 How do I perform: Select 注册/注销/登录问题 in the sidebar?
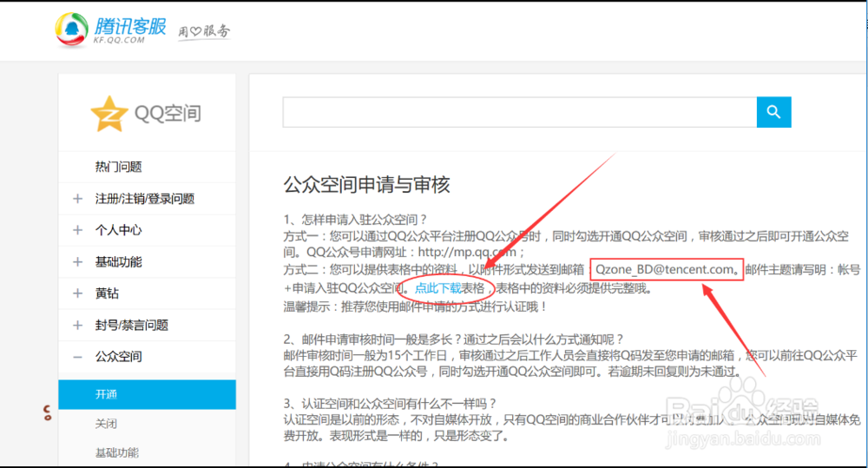point(144,198)
